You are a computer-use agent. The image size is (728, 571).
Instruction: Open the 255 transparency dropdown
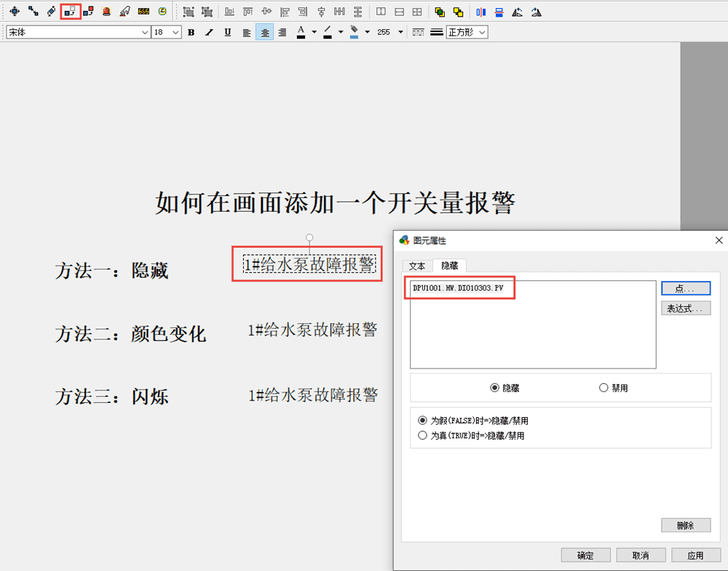pos(400,32)
